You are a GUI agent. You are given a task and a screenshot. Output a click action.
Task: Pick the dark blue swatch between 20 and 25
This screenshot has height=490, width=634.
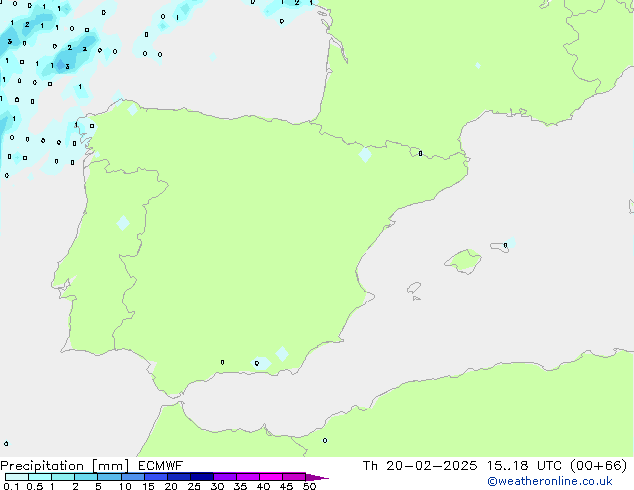pyautogui.click(x=179, y=477)
